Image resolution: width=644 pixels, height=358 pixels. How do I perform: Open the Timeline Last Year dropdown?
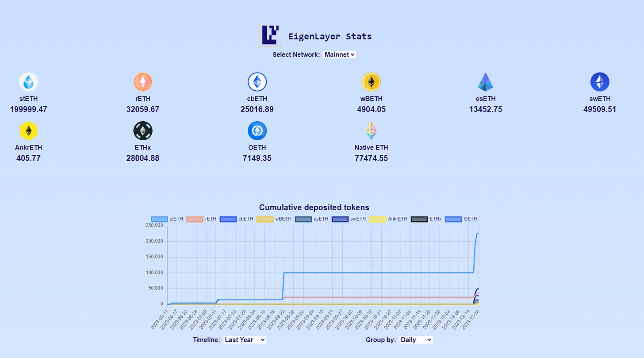pyautogui.click(x=245, y=340)
